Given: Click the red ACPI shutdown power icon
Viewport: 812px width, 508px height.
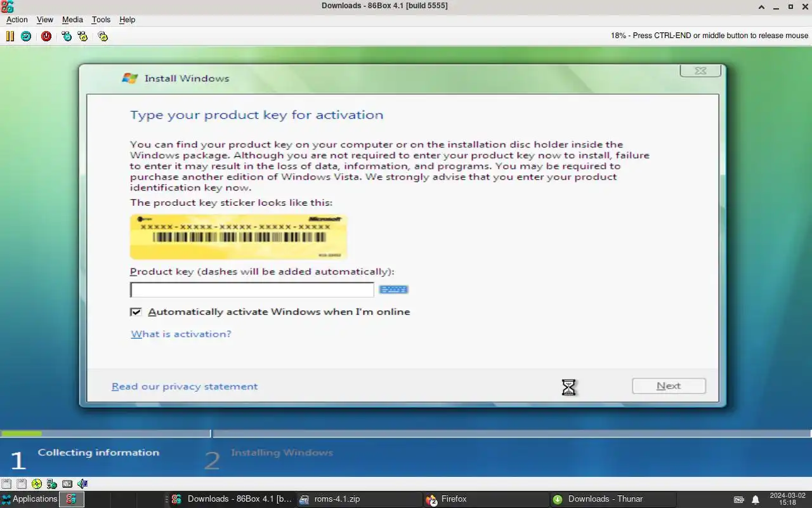Looking at the screenshot, I should point(46,36).
